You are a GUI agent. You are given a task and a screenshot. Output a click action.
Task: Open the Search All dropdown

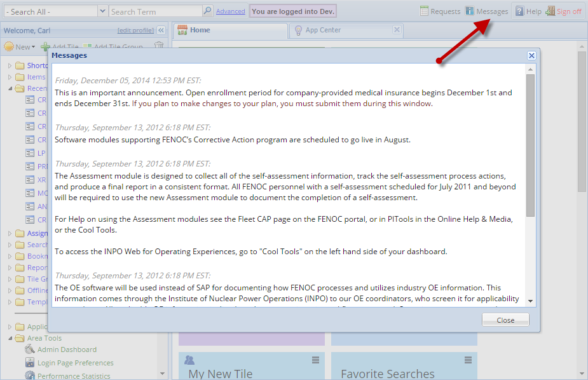tap(102, 11)
